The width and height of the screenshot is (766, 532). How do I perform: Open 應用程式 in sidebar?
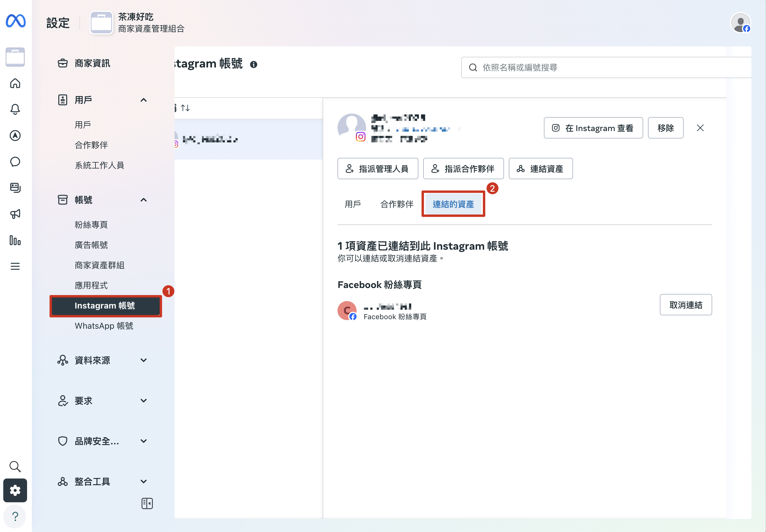click(x=91, y=285)
